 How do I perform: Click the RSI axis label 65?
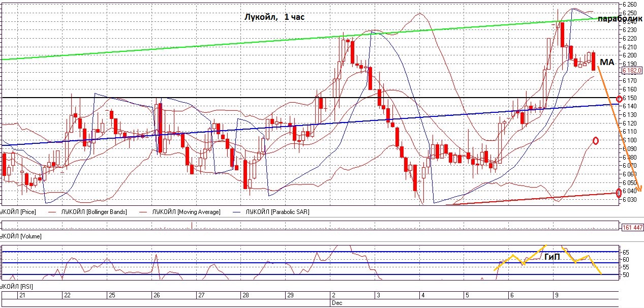[626, 252]
